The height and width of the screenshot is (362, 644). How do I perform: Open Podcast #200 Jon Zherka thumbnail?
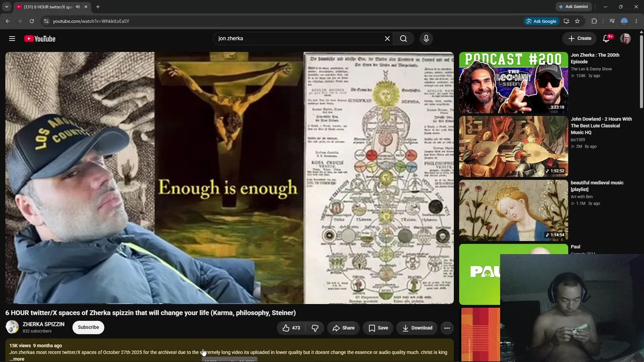point(513,82)
